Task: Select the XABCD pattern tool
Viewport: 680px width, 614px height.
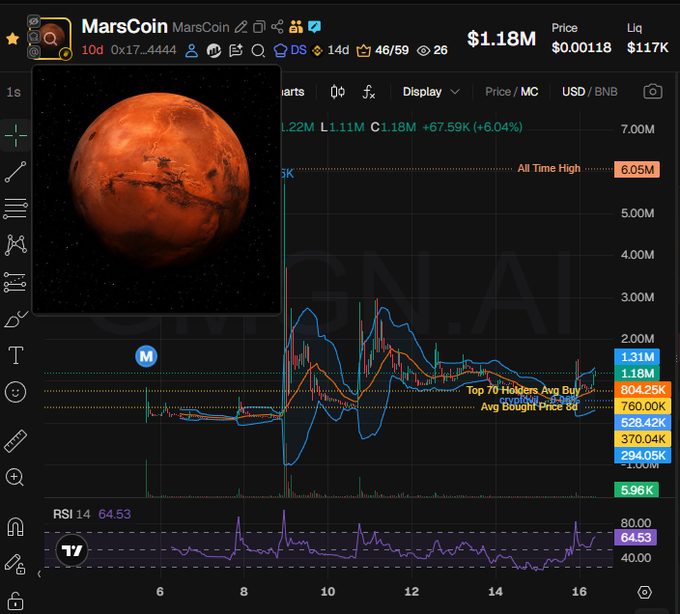Action: 16,245
